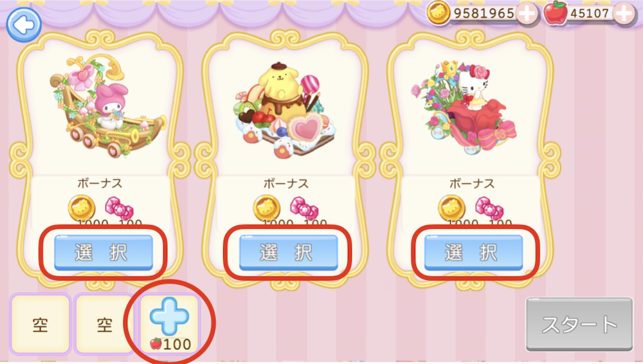Click the 45107 apple balance
This screenshot has height=364, width=643.
coord(590,14)
